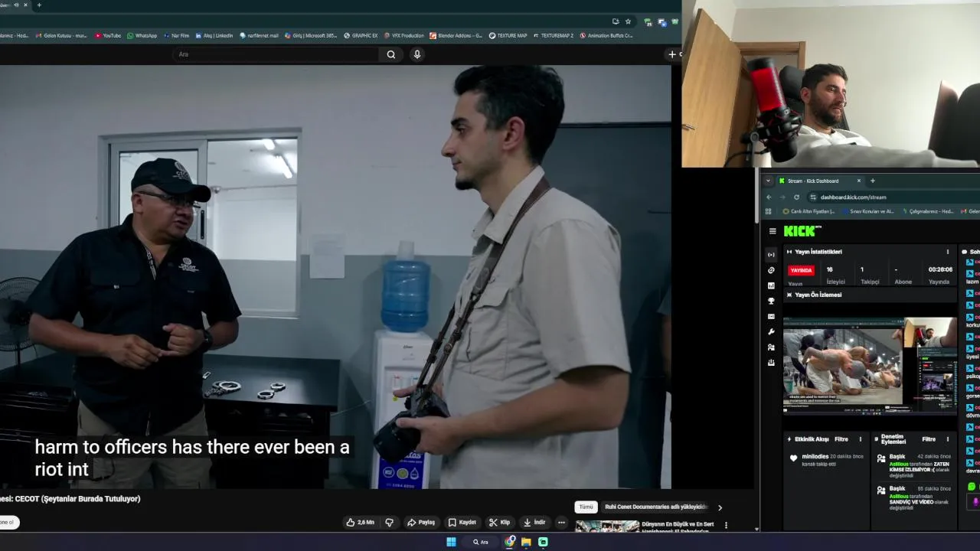Image resolution: width=980 pixels, height=551 pixels.
Task: Click the bookmark star in the address bar
Action: pos(628,21)
